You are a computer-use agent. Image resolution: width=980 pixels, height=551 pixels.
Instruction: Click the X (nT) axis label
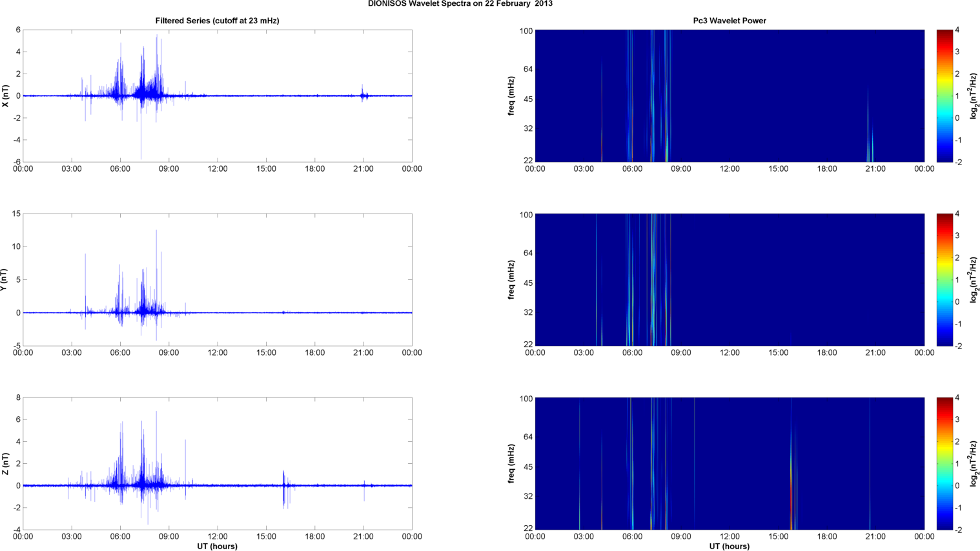click(5, 96)
